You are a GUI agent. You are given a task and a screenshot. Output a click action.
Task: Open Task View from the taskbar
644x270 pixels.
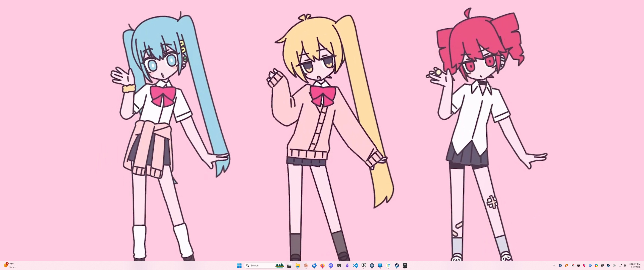pyautogui.click(x=289, y=265)
